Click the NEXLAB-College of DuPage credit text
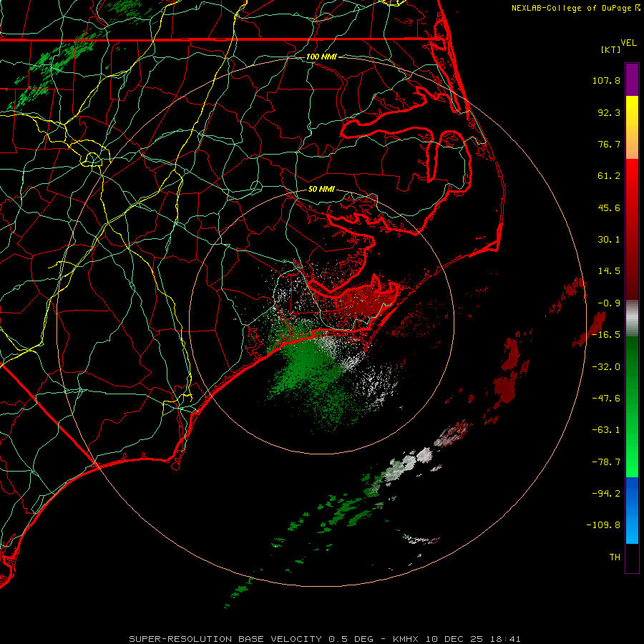 tap(571, 8)
